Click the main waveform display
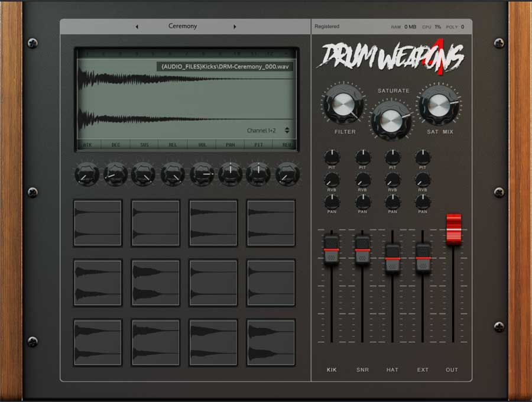The width and height of the screenshot is (532, 402). [x=187, y=98]
